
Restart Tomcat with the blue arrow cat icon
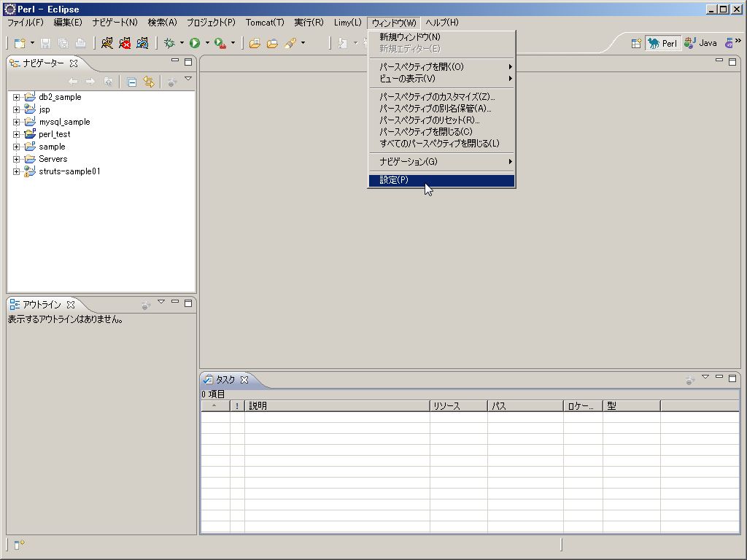pos(142,43)
